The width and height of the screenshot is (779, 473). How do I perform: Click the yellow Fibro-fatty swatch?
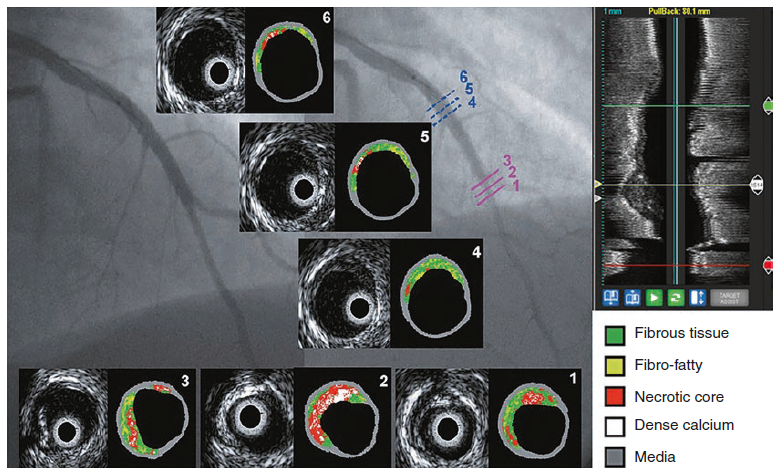click(615, 366)
